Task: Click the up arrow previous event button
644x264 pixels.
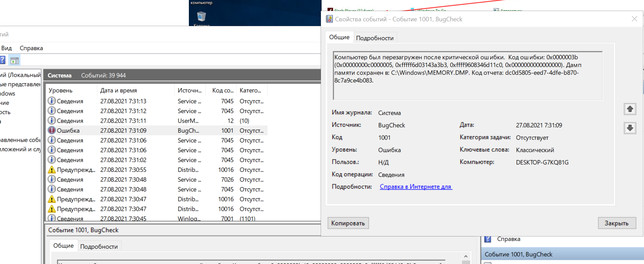Action: tap(630, 109)
